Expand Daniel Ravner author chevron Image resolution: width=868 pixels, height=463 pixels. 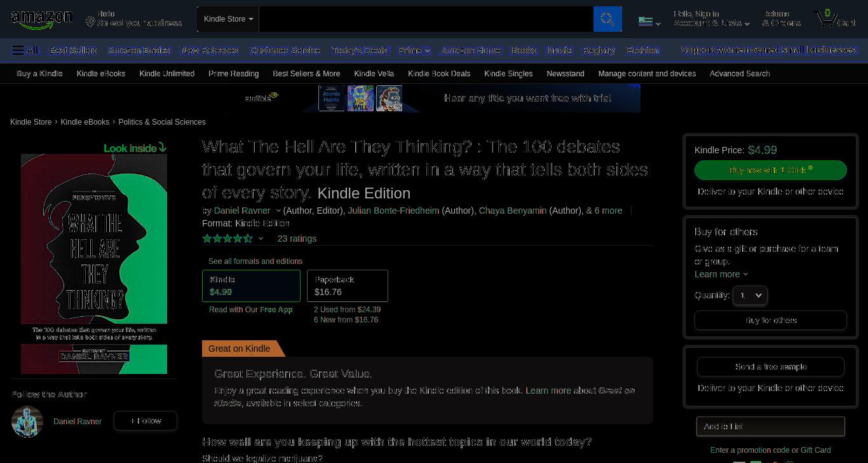click(278, 211)
